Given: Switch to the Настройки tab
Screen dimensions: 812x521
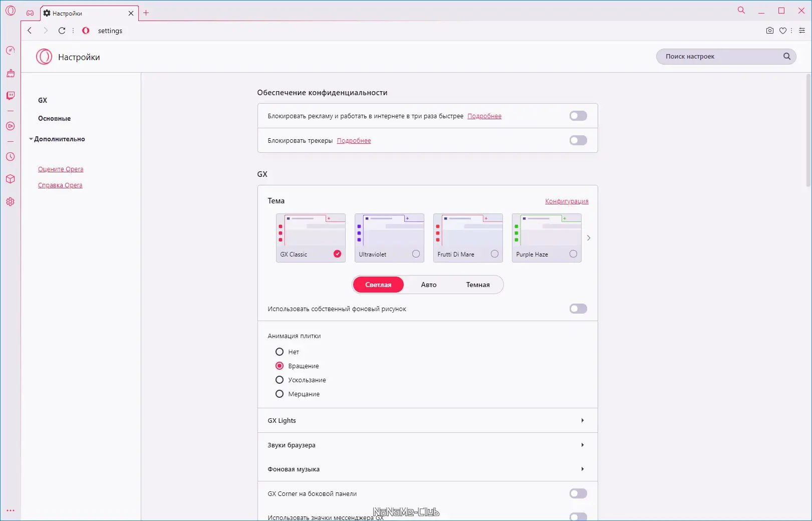Looking at the screenshot, I should click(x=89, y=14).
